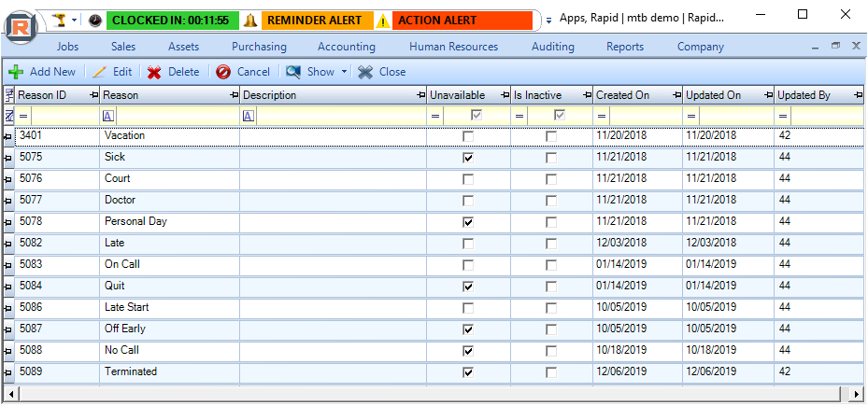Expand the quick access toolbar options arrow
Image resolution: width=868 pixels, height=406 pixels.
point(548,21)
